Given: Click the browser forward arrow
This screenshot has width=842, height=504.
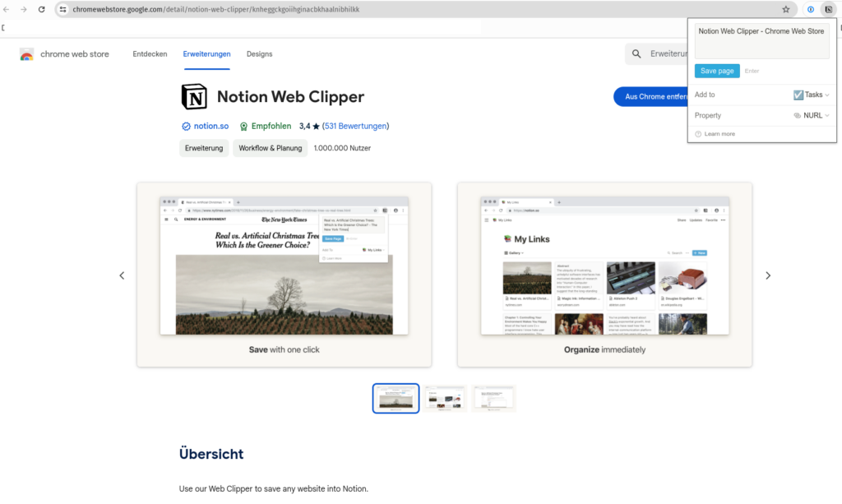Looking at the screenshot, I should point(24,9).
